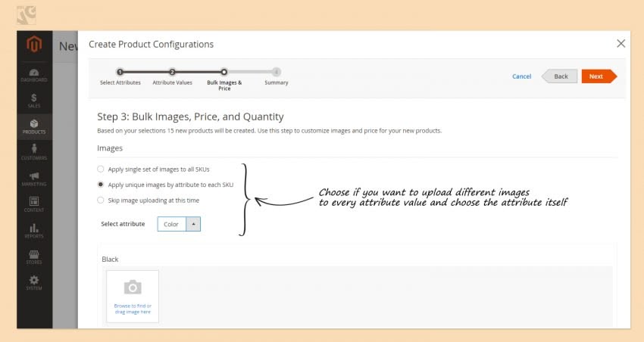
Task: Open the Customers sidebar menu
Action: [34, 153]
